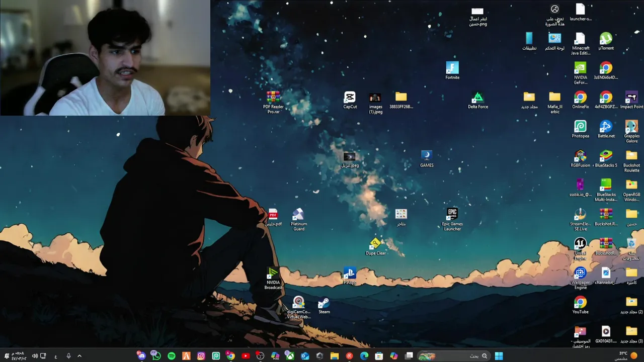Open the متاجر desktop icon
This screenshot has width=644, height=362.
pyautogui.click(x=401, y=217)
